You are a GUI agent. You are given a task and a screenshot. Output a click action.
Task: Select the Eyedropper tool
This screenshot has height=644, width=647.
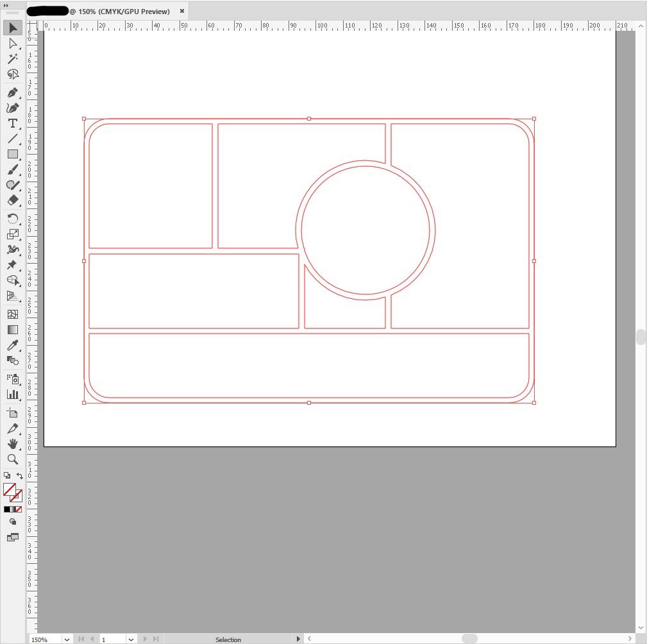coord(13,345)
